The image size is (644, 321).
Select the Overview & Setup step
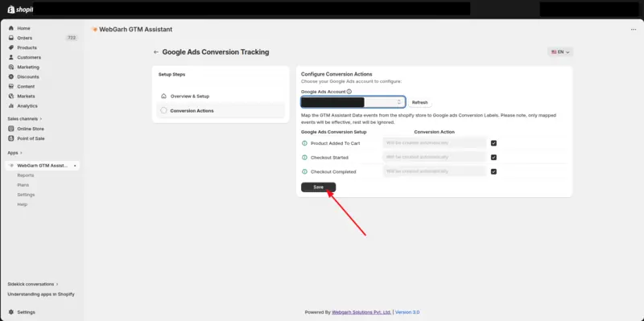click(x=221, y=96)
